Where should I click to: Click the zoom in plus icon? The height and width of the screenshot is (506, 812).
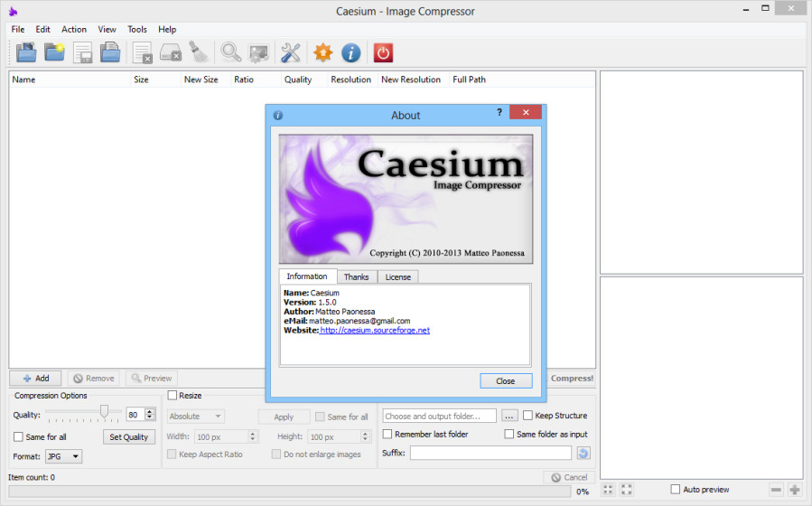(795, 490)
